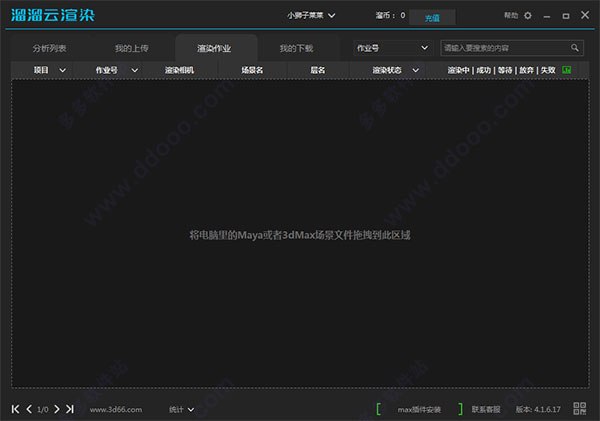Expand the 渲染状态 column filter arrow
600x421 pixels.
[416, 70]
